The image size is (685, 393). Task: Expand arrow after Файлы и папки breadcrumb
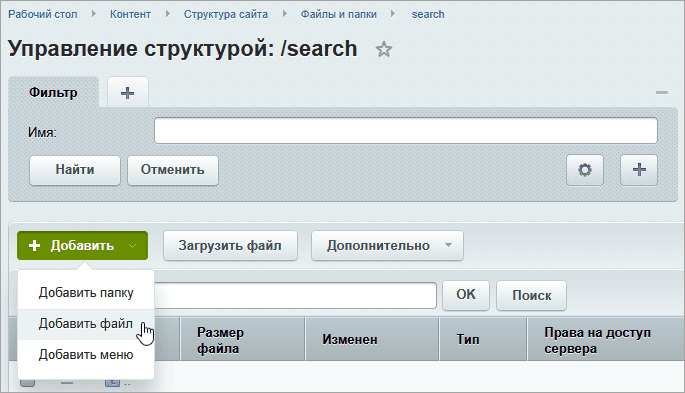pos(393,14)
